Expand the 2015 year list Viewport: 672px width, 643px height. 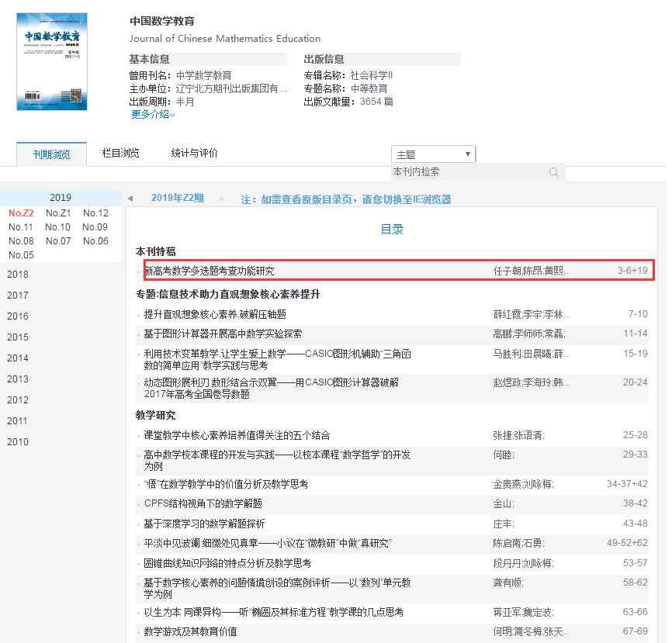(x=18, y=337)
